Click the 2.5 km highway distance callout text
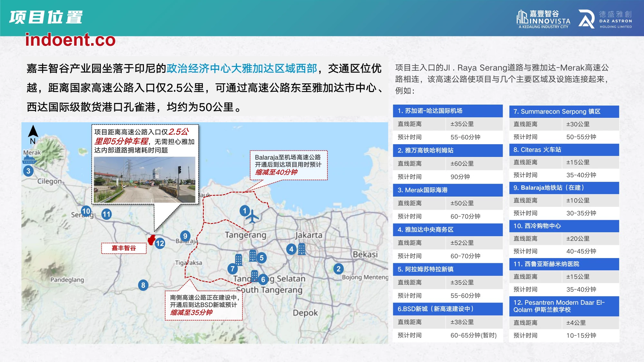 145,141
